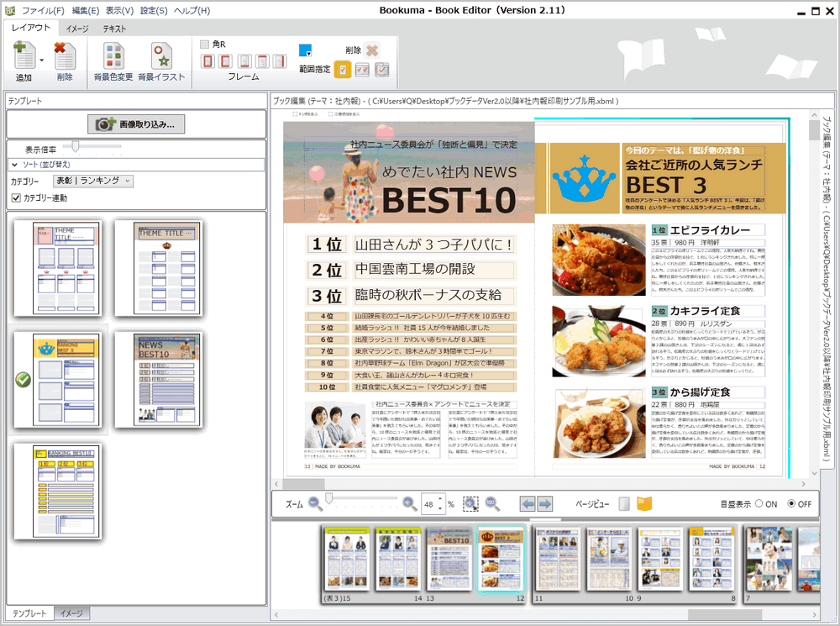Screen dimensions: 840x626
Task: Click the 削除 (delete page) icon
Action: coord(65,57)
